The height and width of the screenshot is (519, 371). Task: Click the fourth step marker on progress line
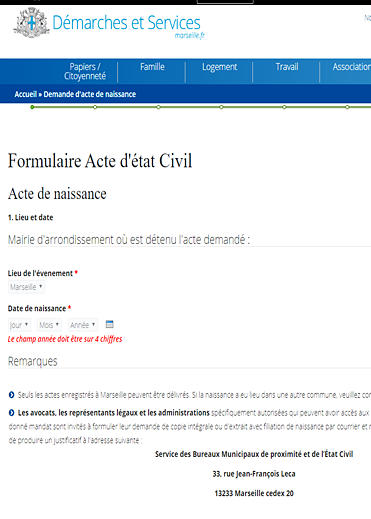click(x=221, y=107)
